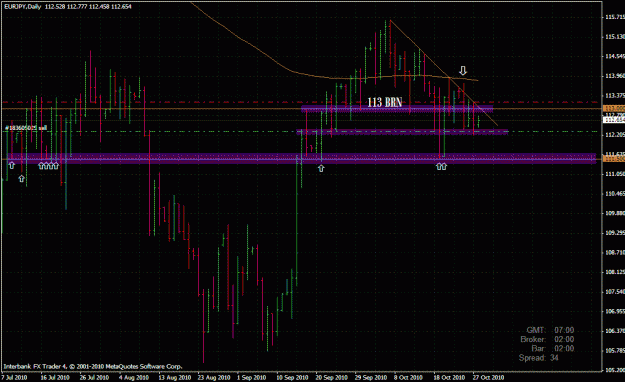Click the 110.465 price axis label
The image size is (625, 382).
pos(614,194)
